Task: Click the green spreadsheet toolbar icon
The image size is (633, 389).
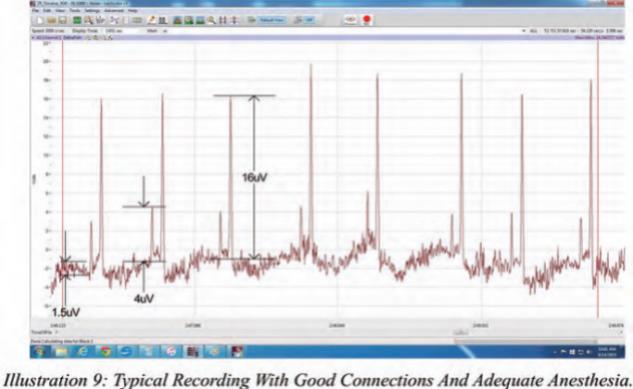Action: click(x=77, y=20)
